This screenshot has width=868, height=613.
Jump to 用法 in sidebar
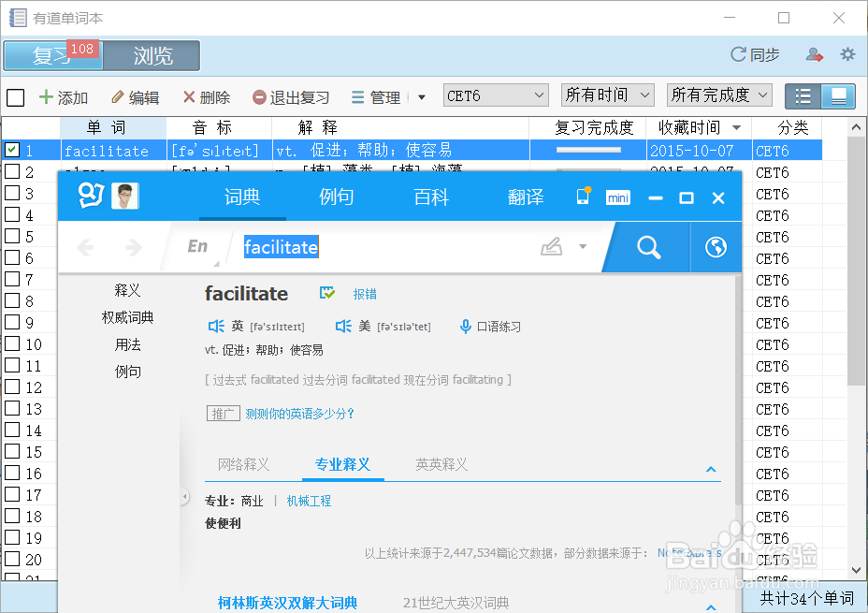click(127, 344)
